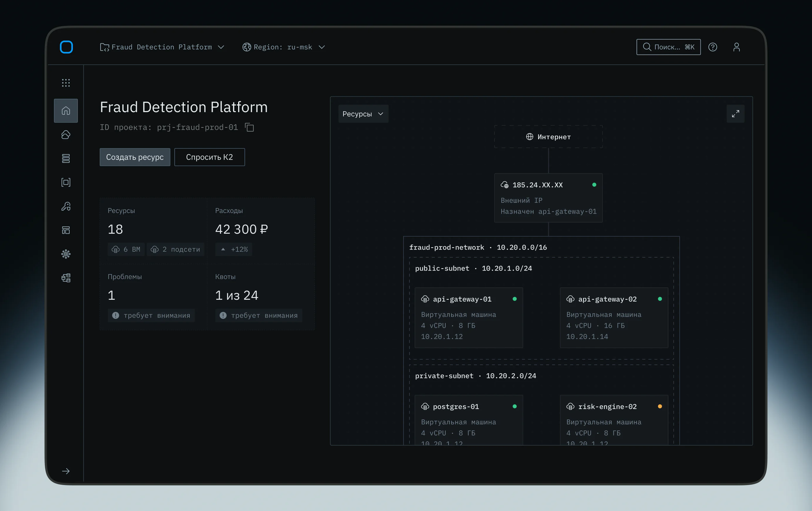This screenshot has width=812, height=511.
Task: Expand the resource map to fullscreen
Action: point(736,114)
